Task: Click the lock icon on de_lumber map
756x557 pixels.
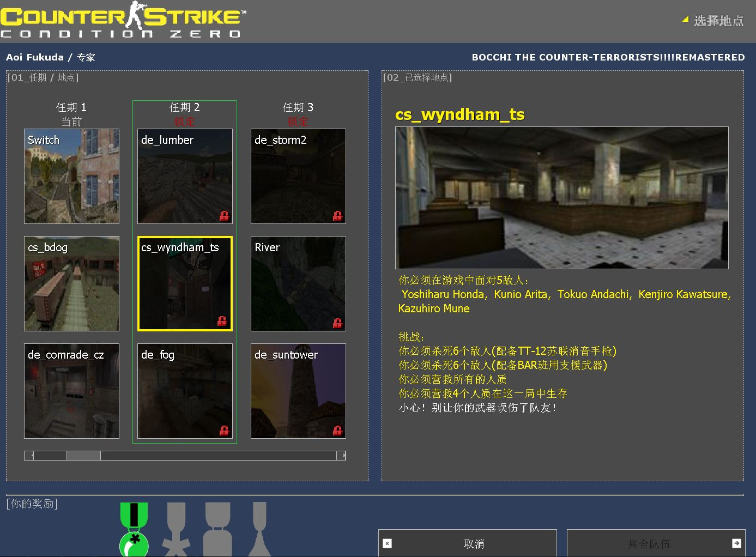Action: pyautogui.click(x=224, y=216)
